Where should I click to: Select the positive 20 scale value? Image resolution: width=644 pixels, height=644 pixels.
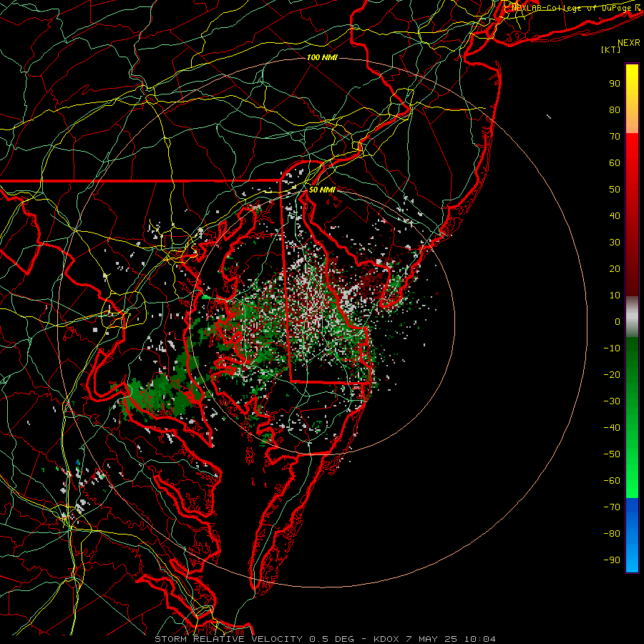tap(615, 269)
